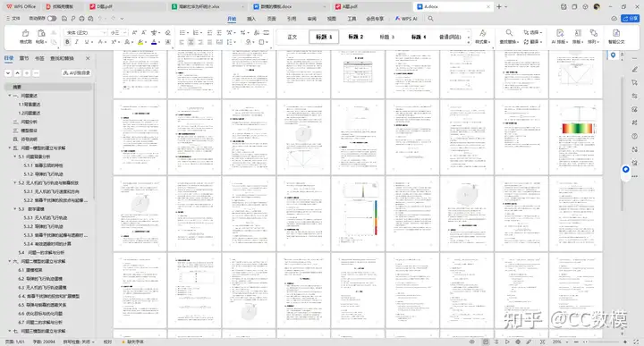Click the Format Painter (格式刷) icon
This screenshot has width=644, height=346.
tap(25, 33)
